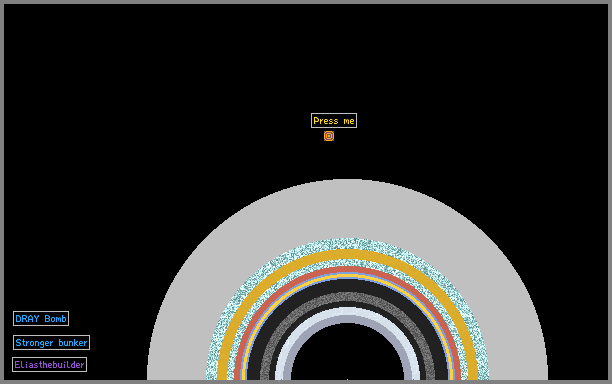The height and width of the screenshot is (384, 612).
Task: Click the outer blue line beside red ring
Action: (347, 273)
